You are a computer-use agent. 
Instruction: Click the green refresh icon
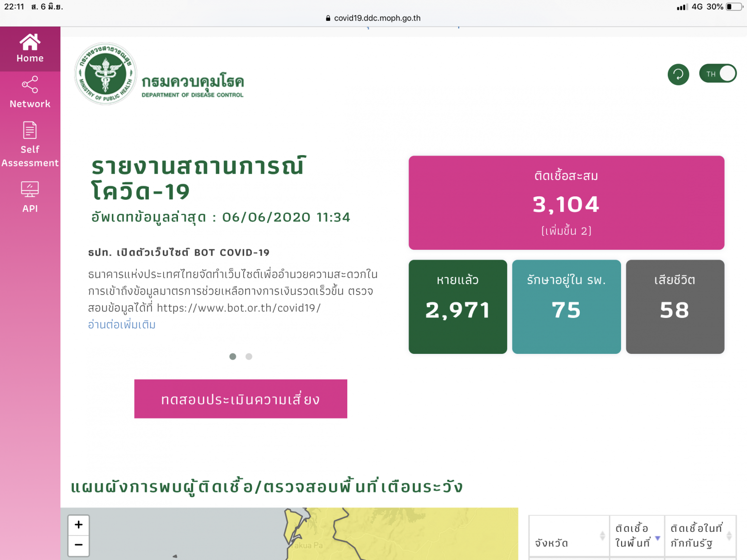pyautogui.click(x=678, y=74)
